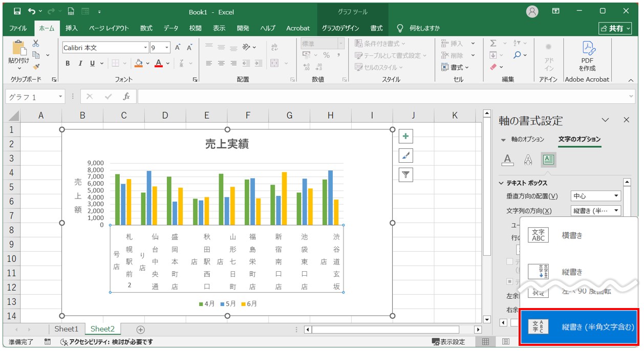
Task: Undo the last action
Action: [32, 11]
